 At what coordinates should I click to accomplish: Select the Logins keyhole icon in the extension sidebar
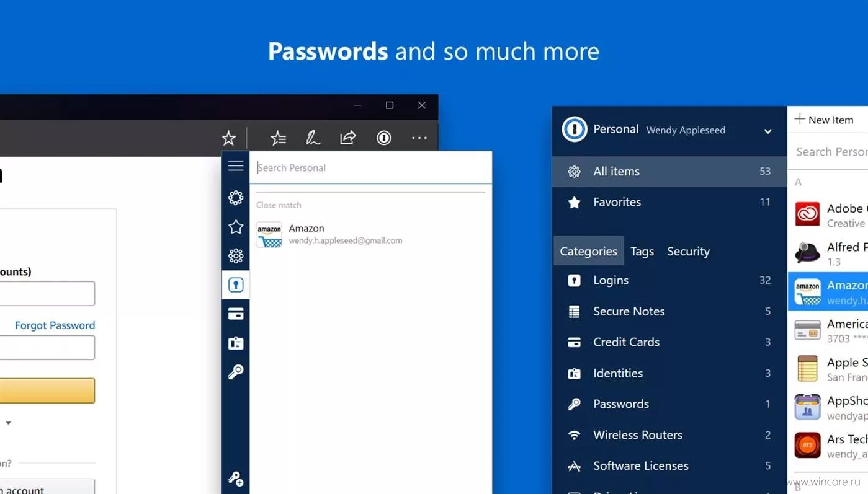point(236,284)
